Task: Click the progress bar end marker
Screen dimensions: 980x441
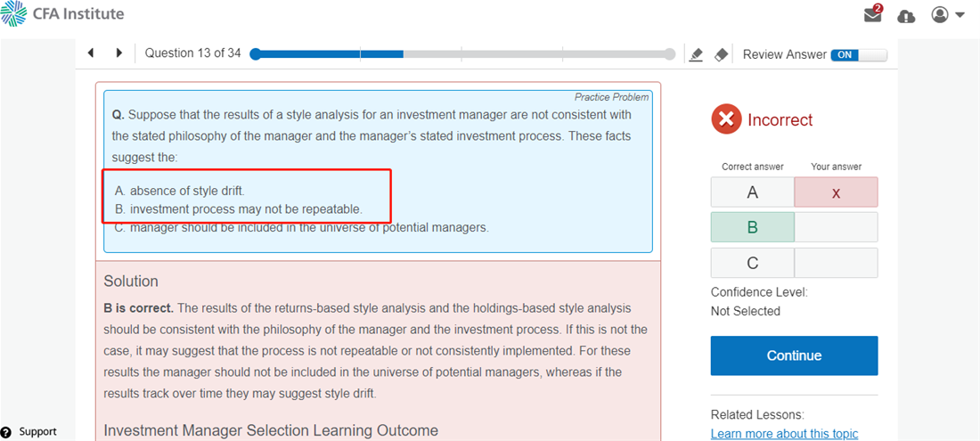Action: [x=670, y=54]
